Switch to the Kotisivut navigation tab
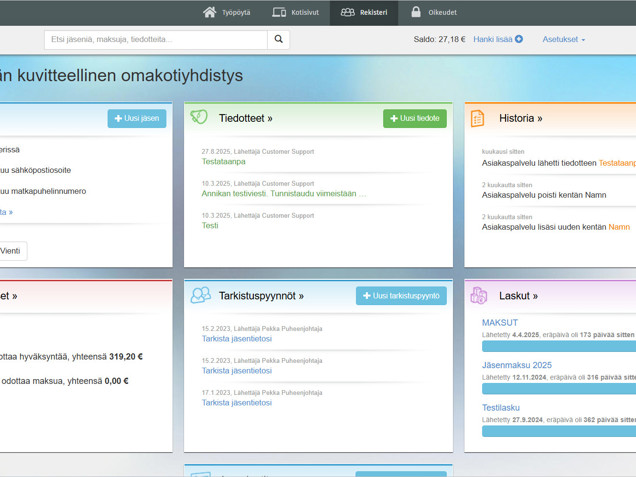This screenshot has width=636, height=477. pos(295,12)
